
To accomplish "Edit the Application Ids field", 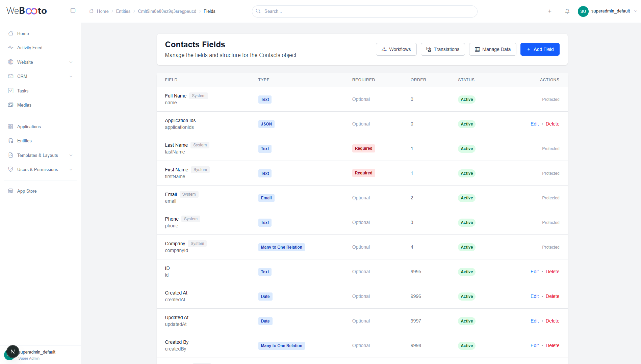I will pos(534,124).
